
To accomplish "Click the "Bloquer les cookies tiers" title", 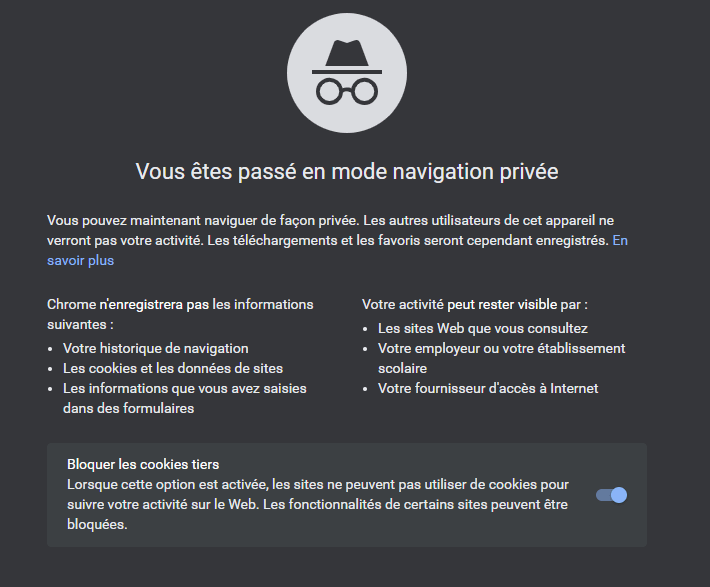I will coord(143,464).
